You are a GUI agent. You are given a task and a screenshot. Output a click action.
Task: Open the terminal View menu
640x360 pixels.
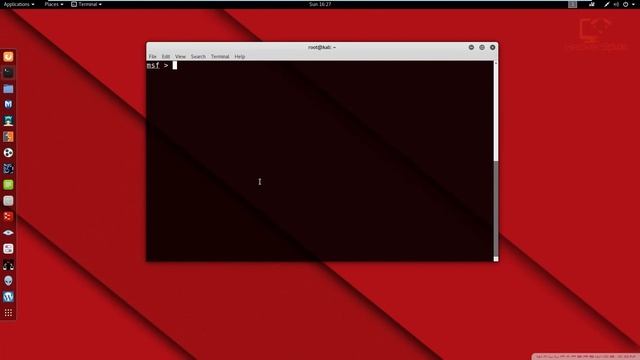click(x=180, y=56)
